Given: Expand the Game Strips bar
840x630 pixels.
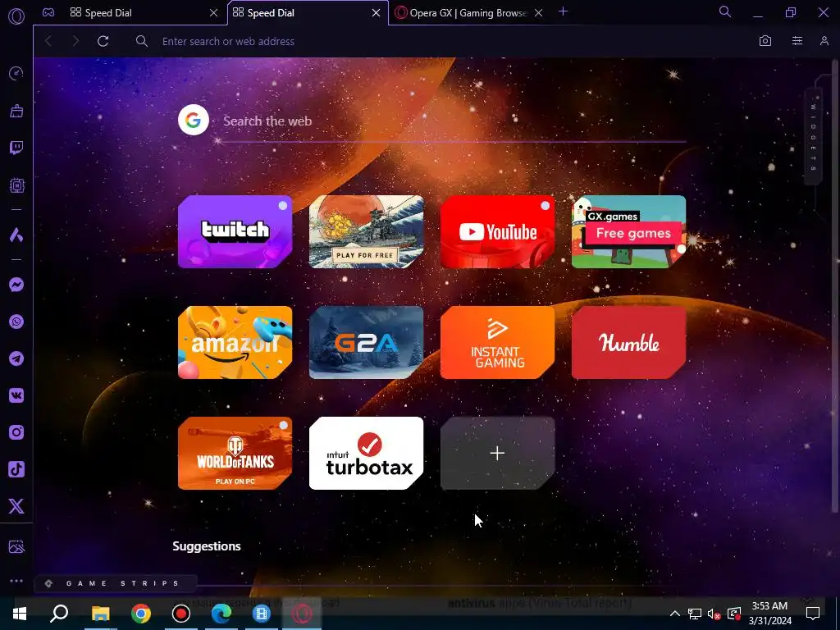Looking at the screenshot, I should pyautogui.click(x=116, y=583).
